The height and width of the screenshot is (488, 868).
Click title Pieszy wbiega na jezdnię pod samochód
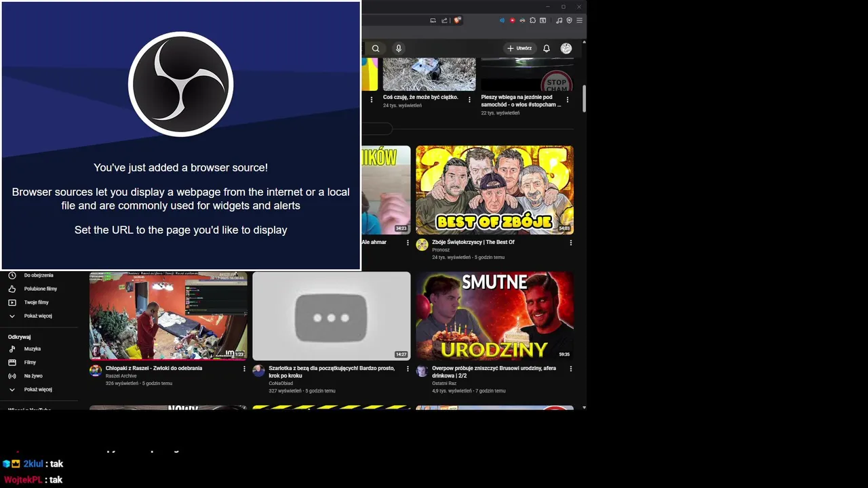521,101
